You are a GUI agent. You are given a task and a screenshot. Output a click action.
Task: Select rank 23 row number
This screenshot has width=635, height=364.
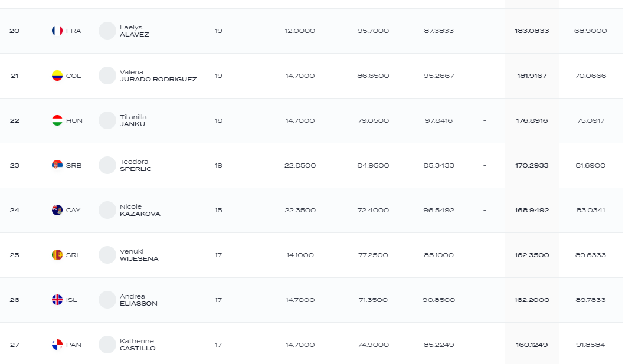point(15,165)
